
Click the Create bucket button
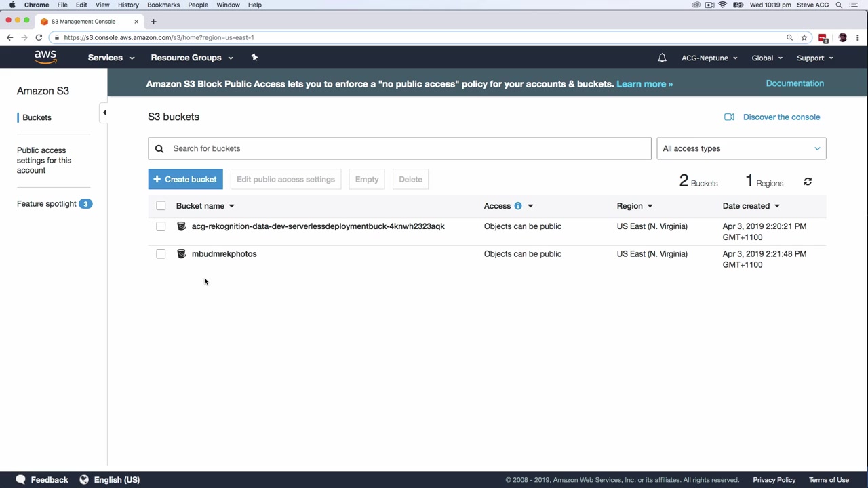[x=185, y=179]
